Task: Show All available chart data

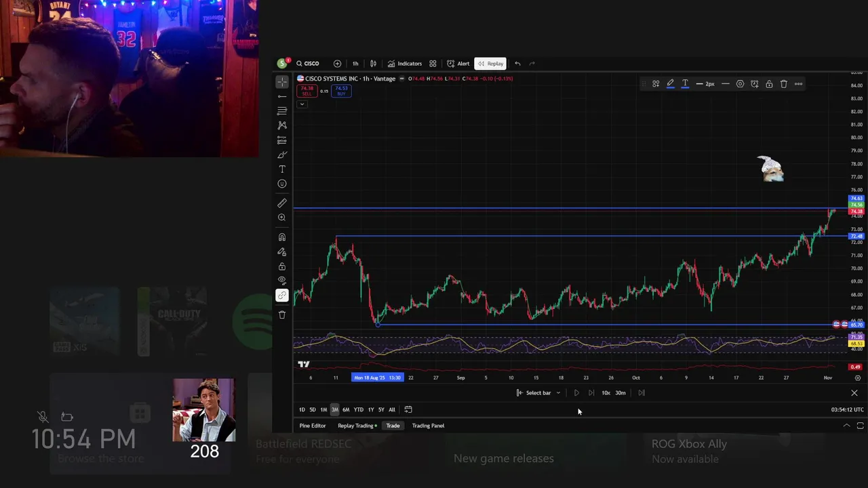Action: pos(392,409)
